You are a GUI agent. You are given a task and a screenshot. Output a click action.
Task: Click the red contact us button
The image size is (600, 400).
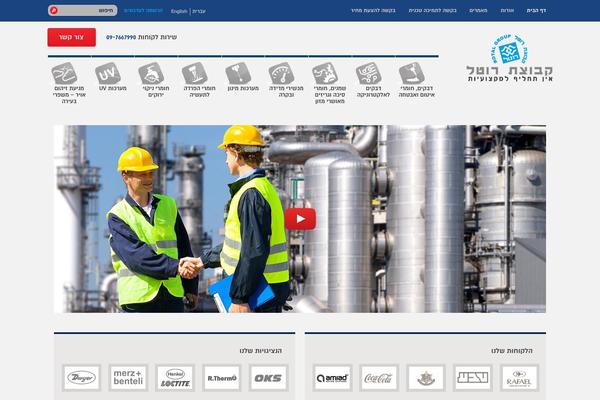[x=72, y=37]
